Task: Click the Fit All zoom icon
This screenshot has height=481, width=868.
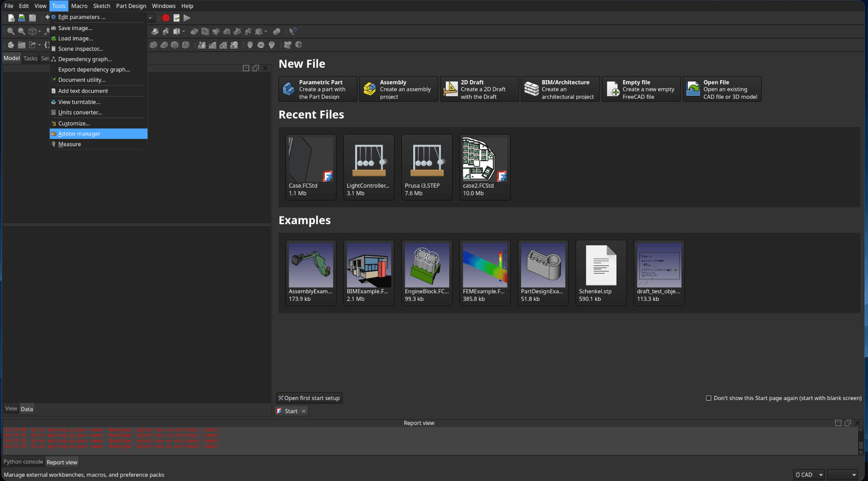Action: click(x=11, y=31)
